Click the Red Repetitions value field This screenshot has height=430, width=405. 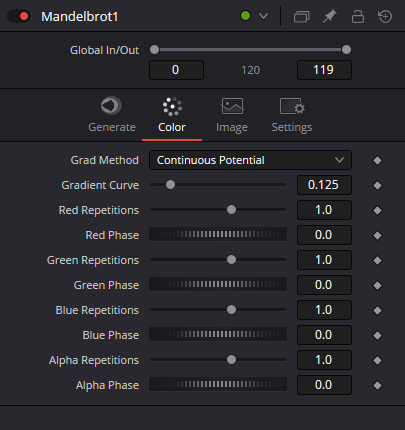(324, 210)
